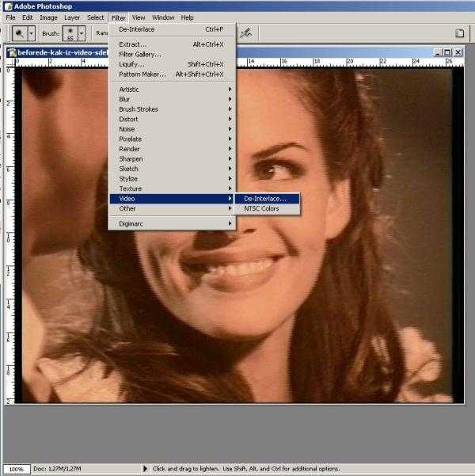
Task: Choose NTSC Colors in Video submenu
Action: click(267, 209)
